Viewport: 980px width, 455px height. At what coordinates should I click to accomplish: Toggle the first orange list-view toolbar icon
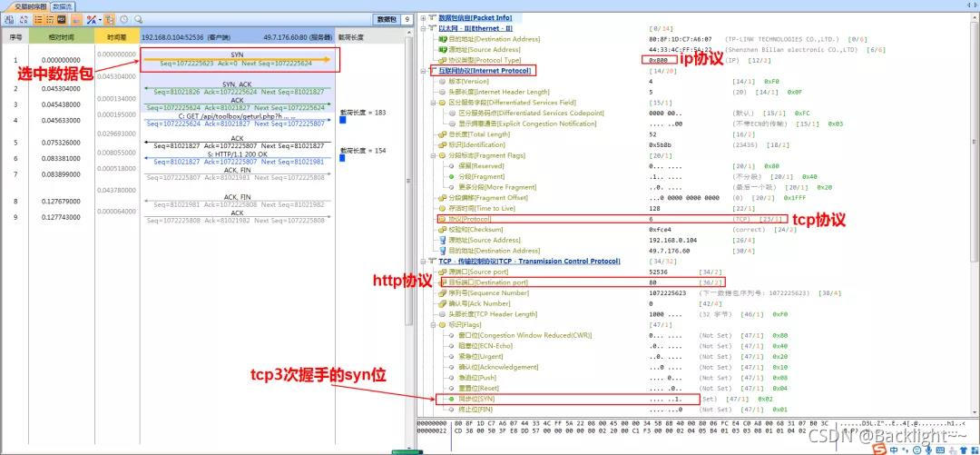click(39, 20)
